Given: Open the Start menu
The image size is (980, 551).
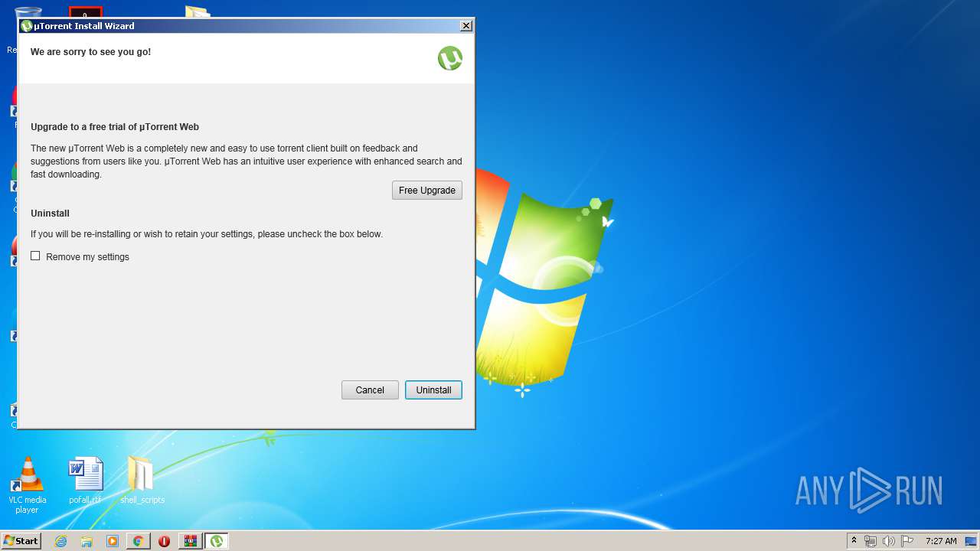Looking at the screenshot, I should pyautogui.click(x=21, y=541).
